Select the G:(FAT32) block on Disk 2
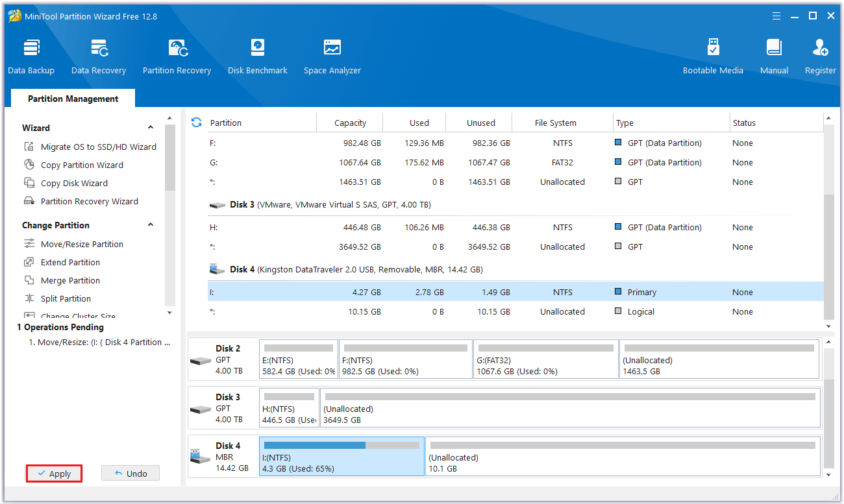Screen dimensions: 844x504 (x=545, y=359)
